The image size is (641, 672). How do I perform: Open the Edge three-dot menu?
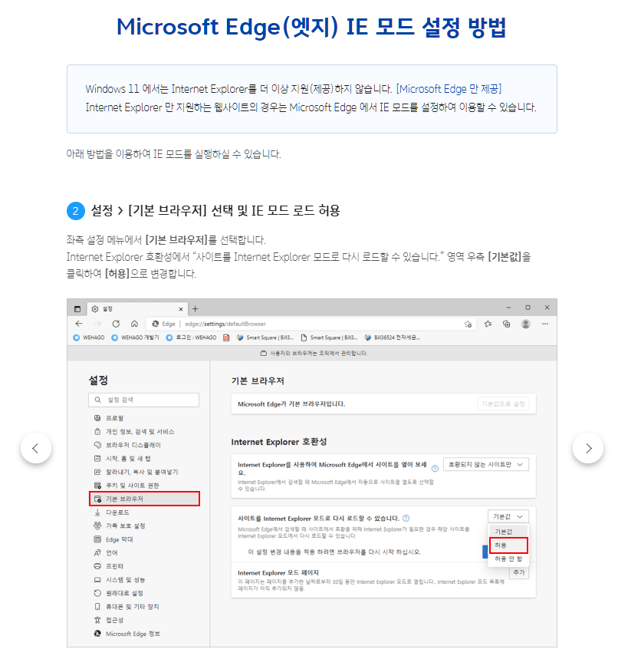[545, 324]
